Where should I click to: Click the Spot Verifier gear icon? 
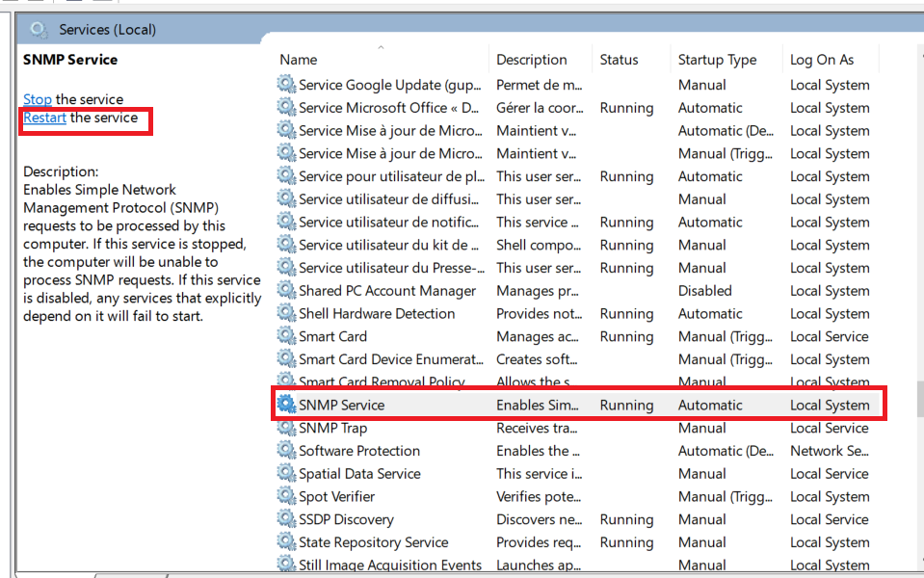286,497
